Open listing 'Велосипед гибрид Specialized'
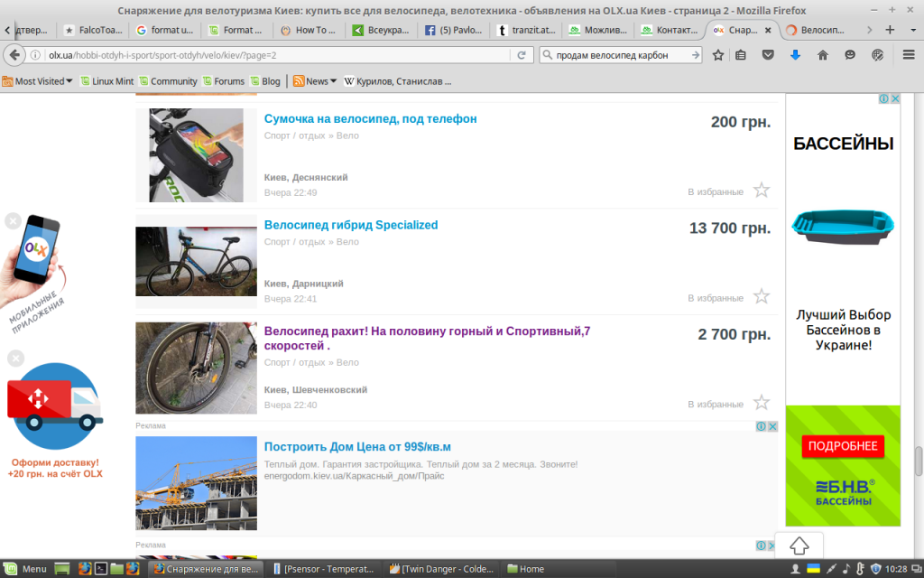 point(350,225)
